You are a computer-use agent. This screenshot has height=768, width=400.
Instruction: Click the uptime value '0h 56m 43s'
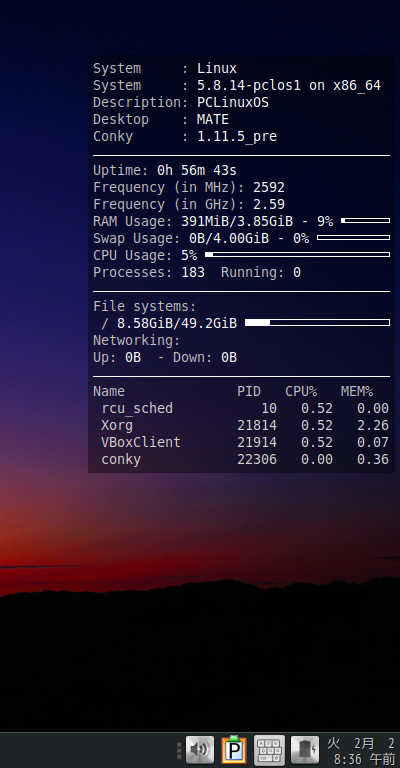coord(197,170)
